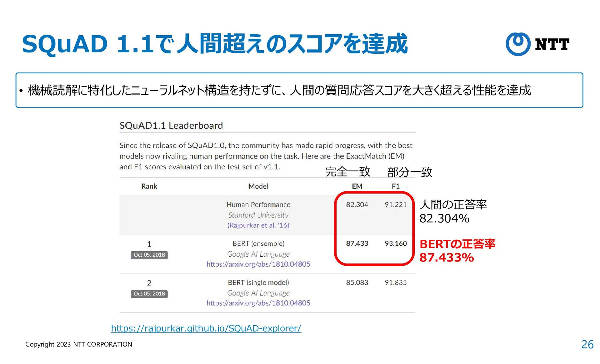The image size is (600, 364).
Task: Select the BERT ensemble EM value 87.433
Action: coord(357,243)
